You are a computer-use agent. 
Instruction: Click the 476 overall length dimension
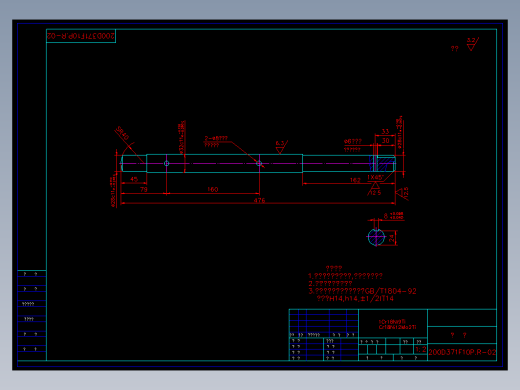[259, 200]
